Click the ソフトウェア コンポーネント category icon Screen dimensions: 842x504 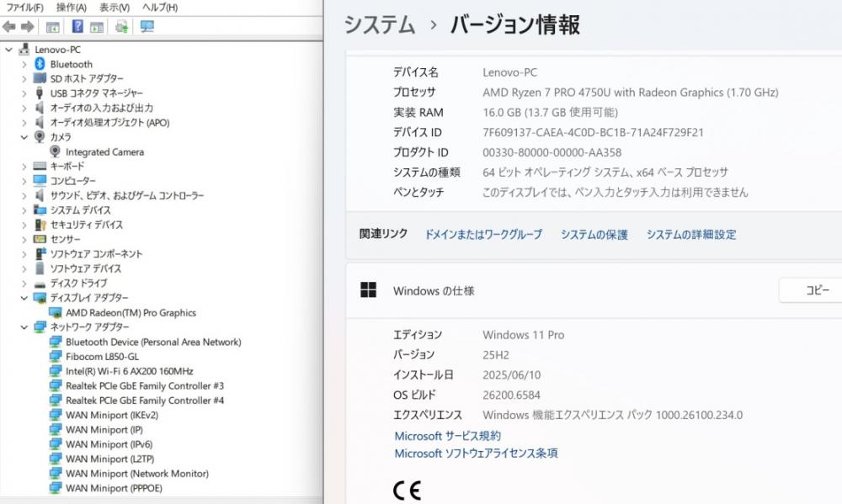pyautogui.click(x=40, y=253)
